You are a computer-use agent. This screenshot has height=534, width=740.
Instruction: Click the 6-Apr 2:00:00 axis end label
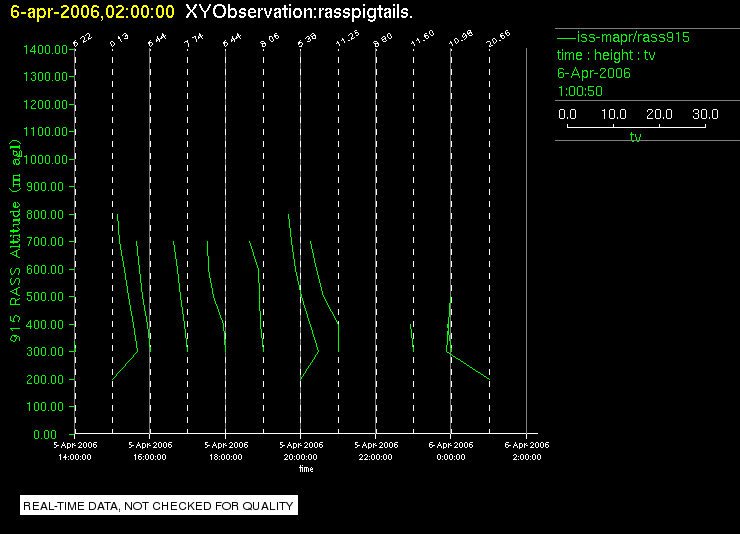[527, 451]
